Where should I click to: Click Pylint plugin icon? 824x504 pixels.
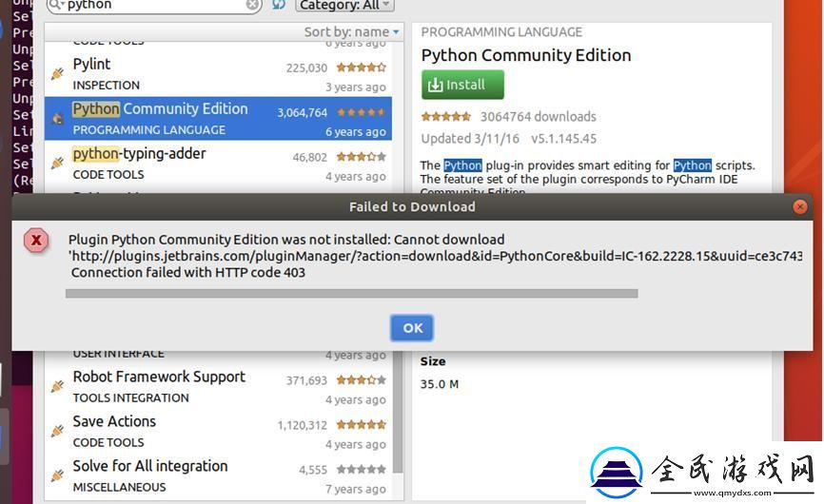click(57, 74)
